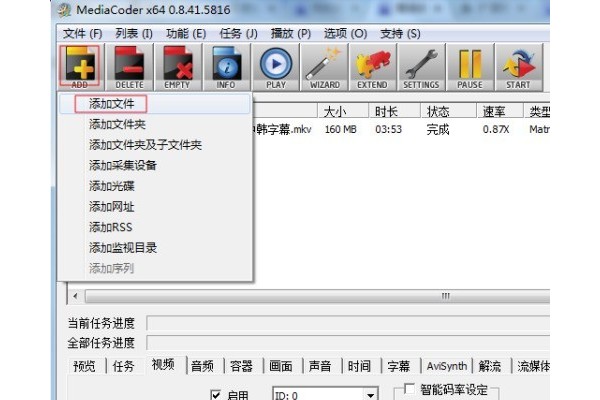The image size is (600, 400).
Task: Click the 160 MB size cell
Action: 341,129
